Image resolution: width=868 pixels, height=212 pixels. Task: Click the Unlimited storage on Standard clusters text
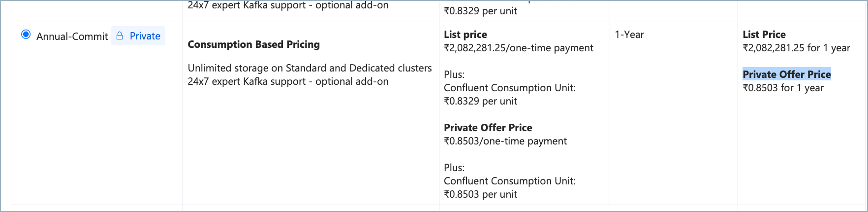point(310,68)
